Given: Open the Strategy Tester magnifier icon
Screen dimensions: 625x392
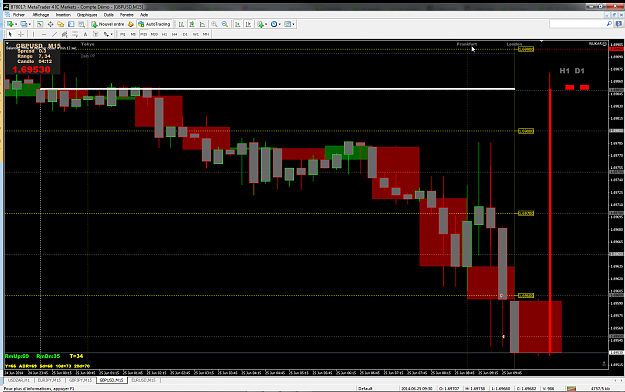Looking at the screenshot, I should (81, 24).
